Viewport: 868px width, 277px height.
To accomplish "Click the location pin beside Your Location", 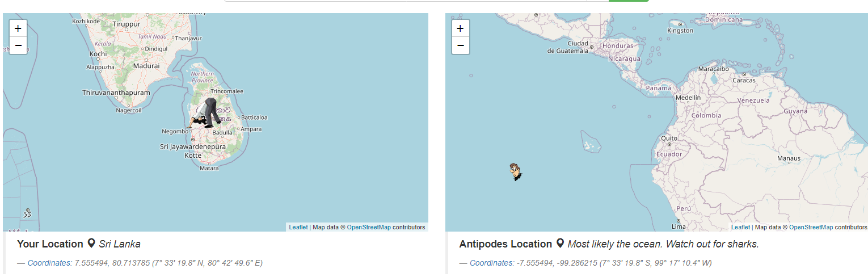I will (91, 244).
